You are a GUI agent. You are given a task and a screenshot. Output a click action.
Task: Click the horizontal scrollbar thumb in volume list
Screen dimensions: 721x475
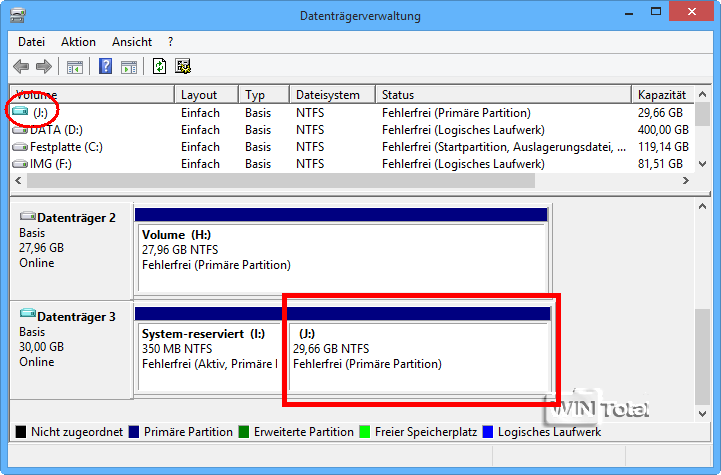tap(281, 181)
